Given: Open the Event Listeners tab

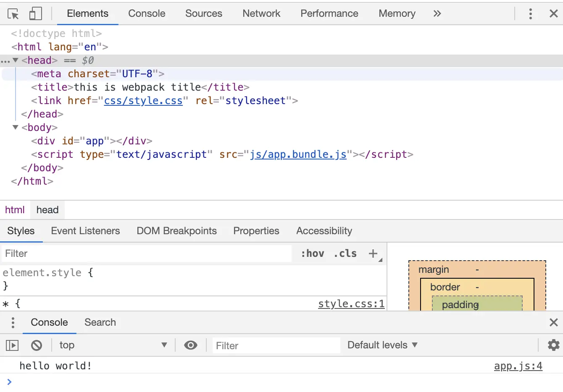Looking at the screenshot, I should pos(85,231).
